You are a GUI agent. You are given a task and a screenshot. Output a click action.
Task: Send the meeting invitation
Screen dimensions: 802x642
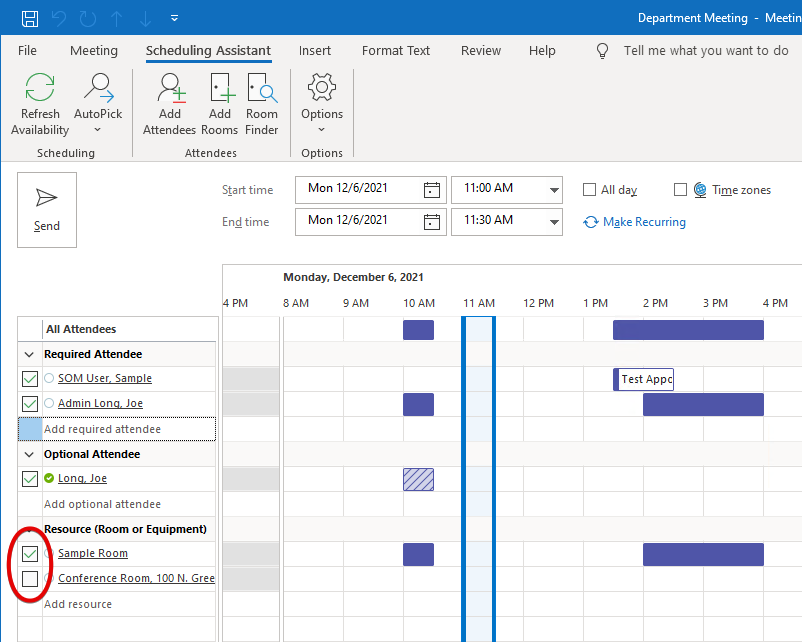47,209
